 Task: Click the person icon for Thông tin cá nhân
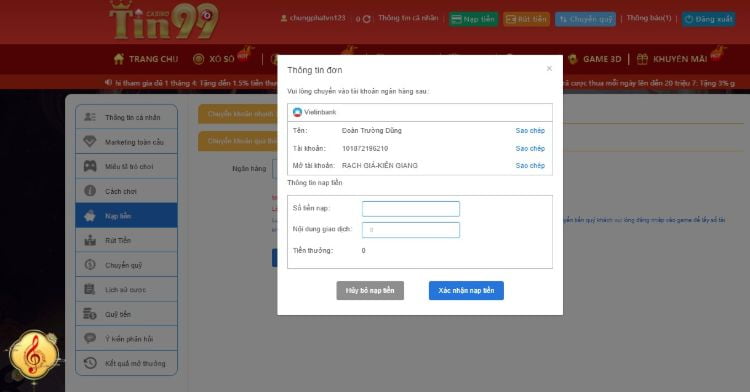coord(90,117)
